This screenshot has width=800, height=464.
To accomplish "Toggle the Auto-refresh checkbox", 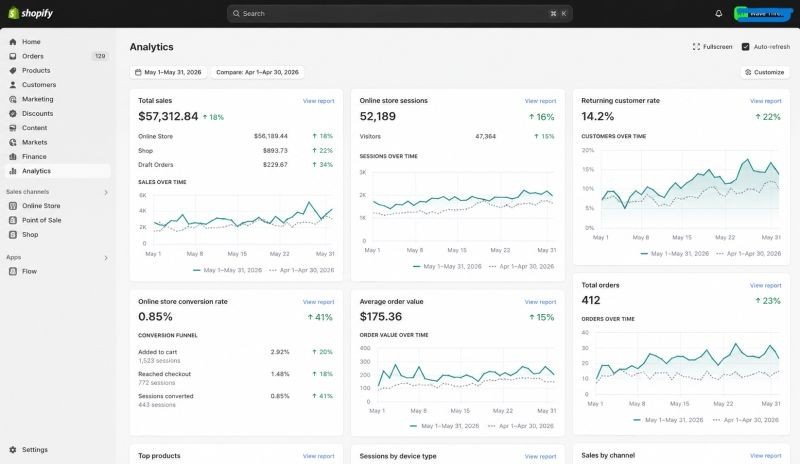I will coord(745,46).
